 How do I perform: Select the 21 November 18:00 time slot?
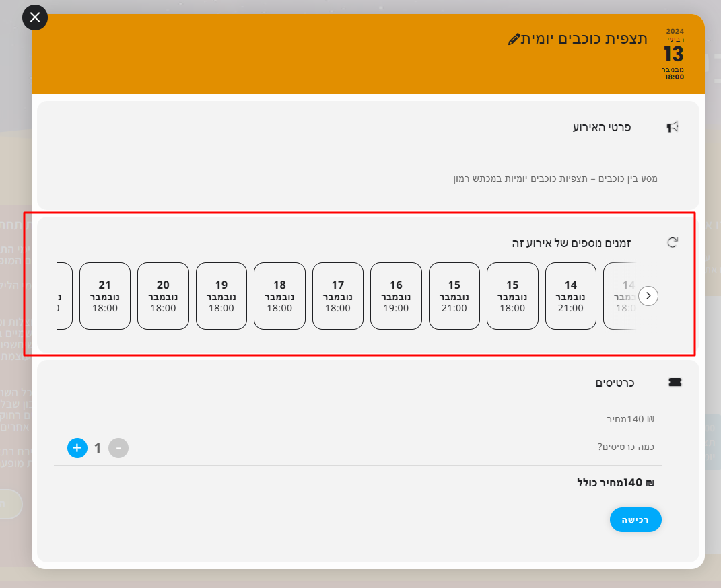tap(105, 296)
